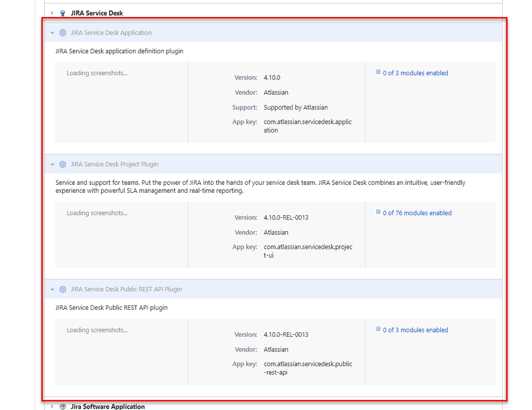Click version '4.10.0-REL-0013' of the REST API plugin
The height and width of the screenshot is (410, 532).
(x=286, y=335)
